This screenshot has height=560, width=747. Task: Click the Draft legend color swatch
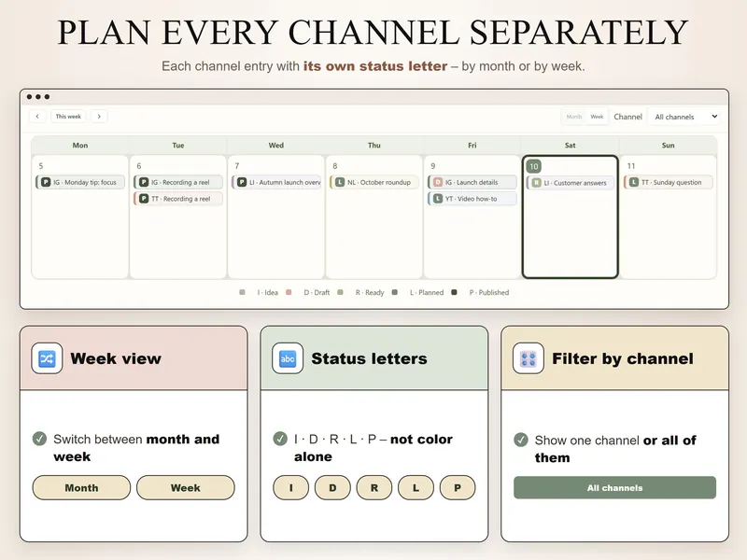[x=289, y=292]
